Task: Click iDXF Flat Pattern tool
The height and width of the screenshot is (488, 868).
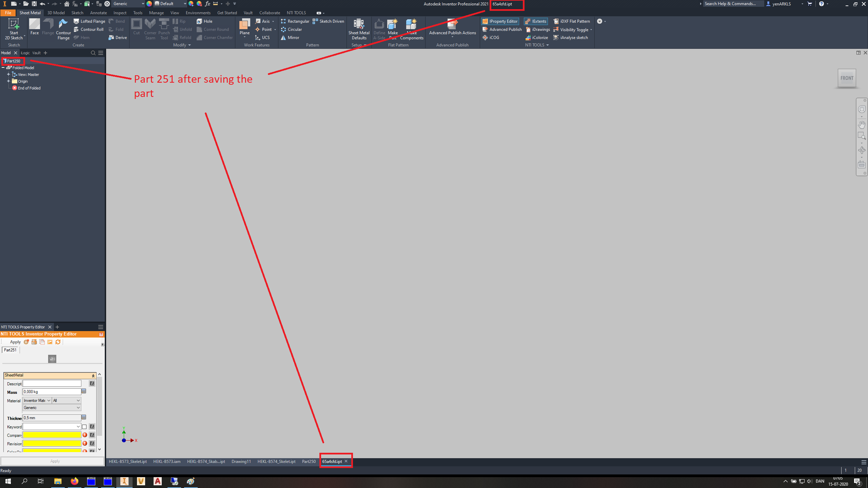Action: (572, 21)
